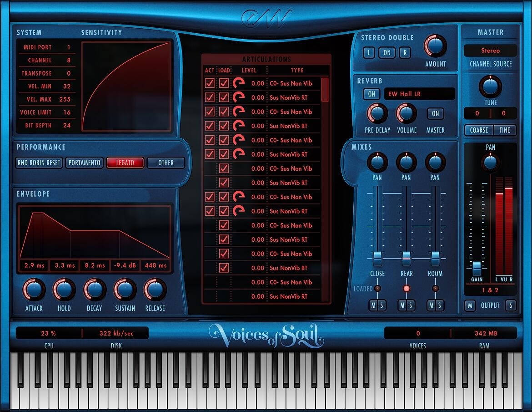532x412 pixels.
Task: Solo the Close mic mix
Action: [x=381, y=305]
